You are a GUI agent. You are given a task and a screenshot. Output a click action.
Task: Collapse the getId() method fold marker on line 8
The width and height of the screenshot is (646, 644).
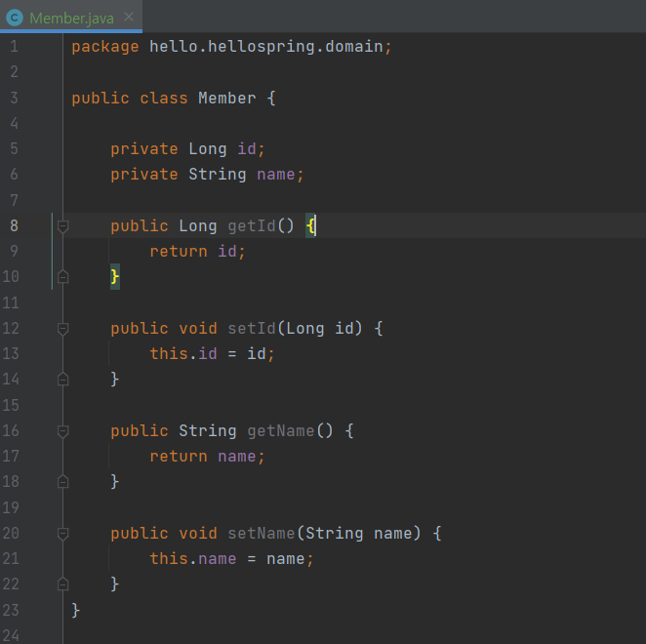(x=62, y=226)
